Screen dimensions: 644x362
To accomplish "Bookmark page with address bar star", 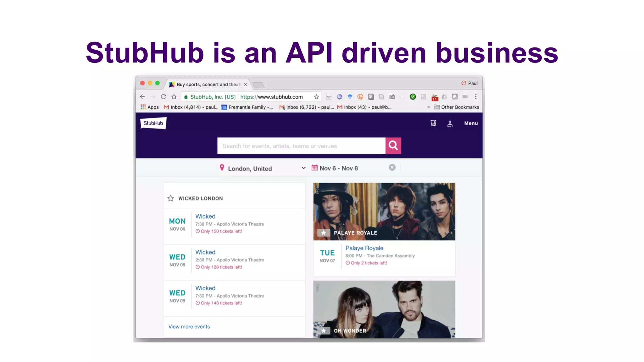I will point(316,97).
